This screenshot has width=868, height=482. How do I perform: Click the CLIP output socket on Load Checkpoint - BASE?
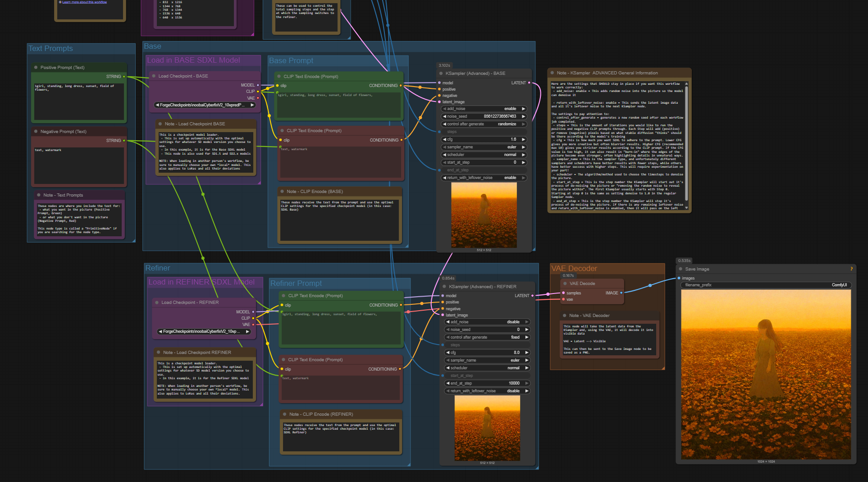(258, 92)
